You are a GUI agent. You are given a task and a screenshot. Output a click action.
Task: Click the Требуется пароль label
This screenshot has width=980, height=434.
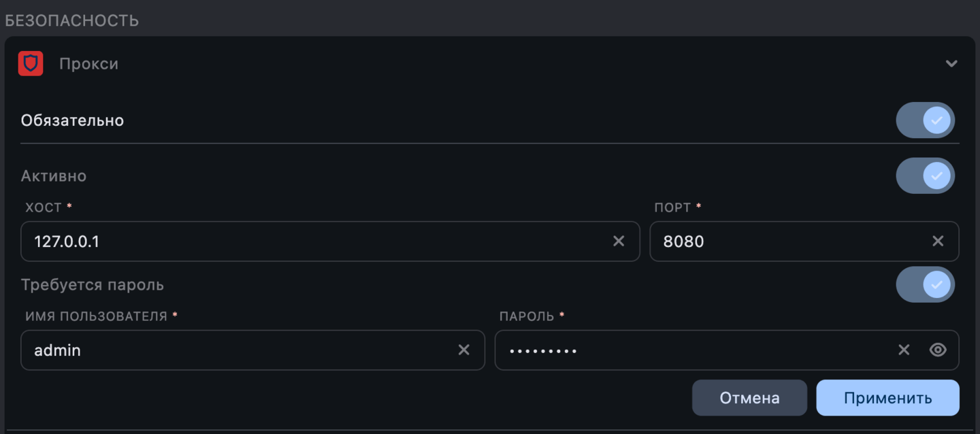pyautogui.click(x=93, y=284)
